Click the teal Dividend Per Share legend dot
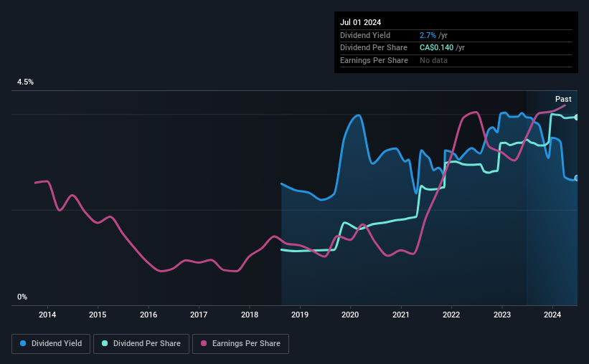This screenshot has width=589, height=364. point(105,343)
